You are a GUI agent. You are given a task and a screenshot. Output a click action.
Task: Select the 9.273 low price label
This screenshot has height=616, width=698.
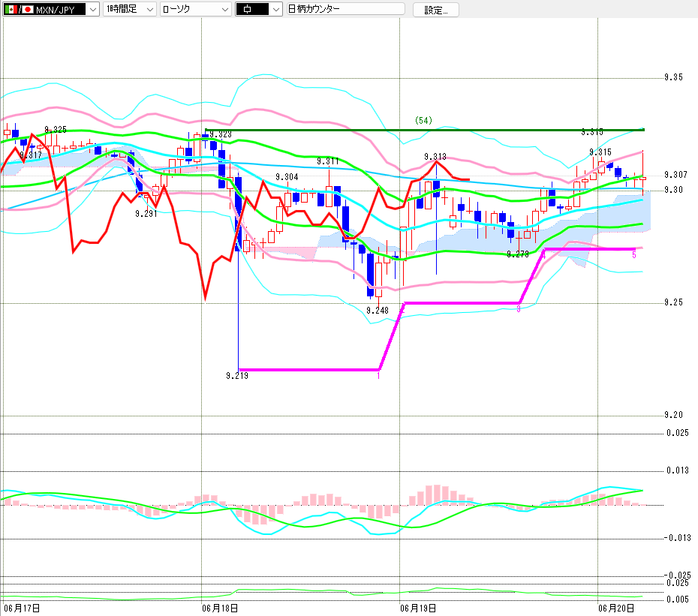(x=518, y=254)
